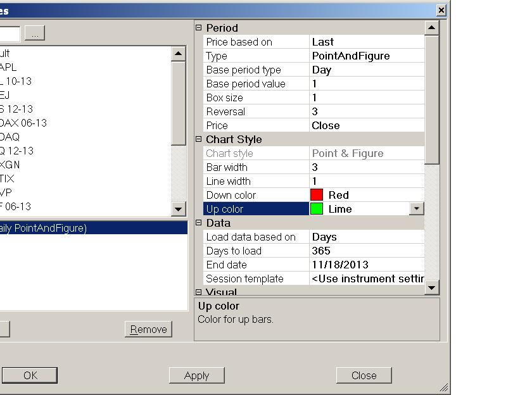Select the Days to load value

[x=367, y=251]
